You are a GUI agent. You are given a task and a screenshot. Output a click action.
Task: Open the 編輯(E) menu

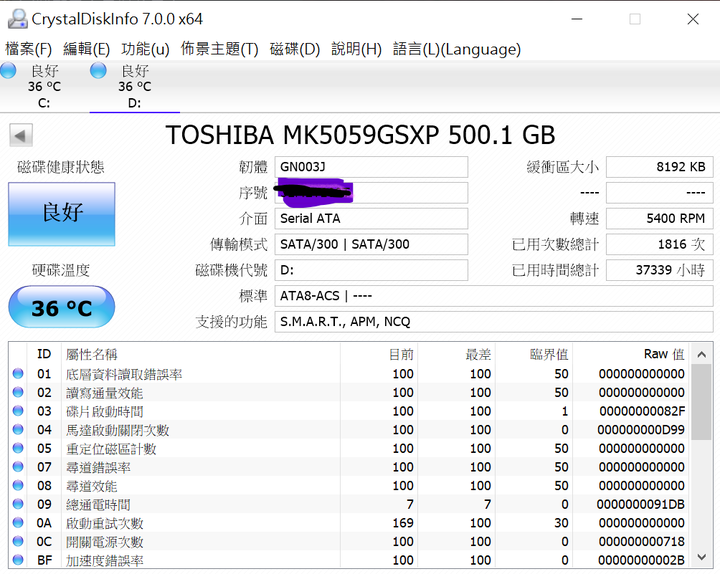[x=86, y=49]
